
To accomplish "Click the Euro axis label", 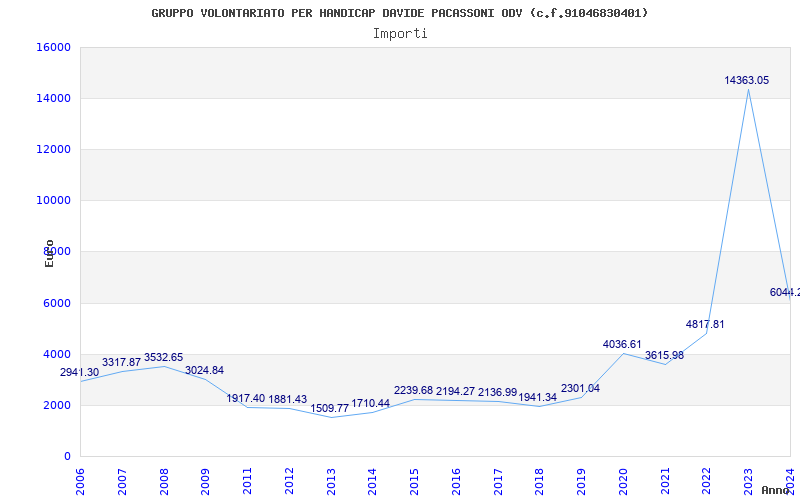I will point(49,254).
